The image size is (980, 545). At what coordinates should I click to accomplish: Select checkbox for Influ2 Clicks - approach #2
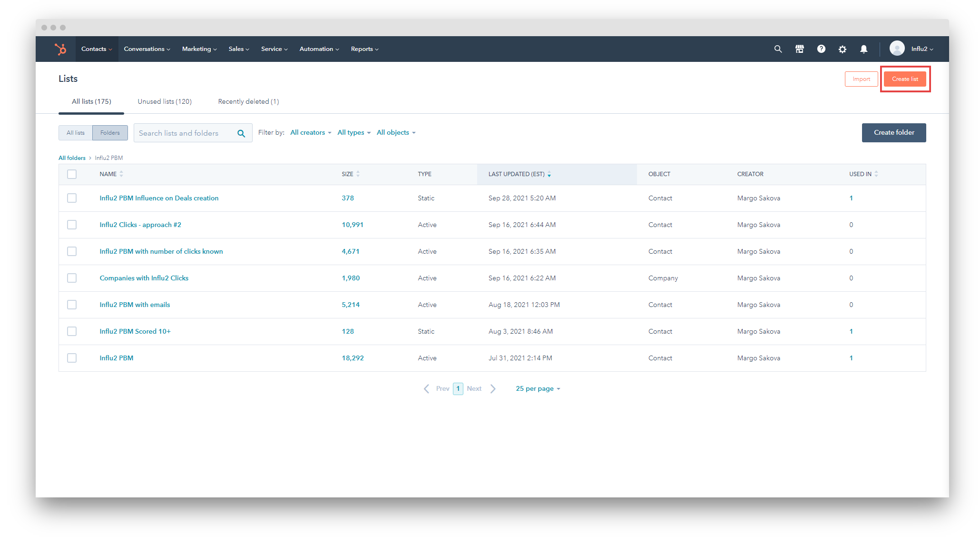[72, 225]
